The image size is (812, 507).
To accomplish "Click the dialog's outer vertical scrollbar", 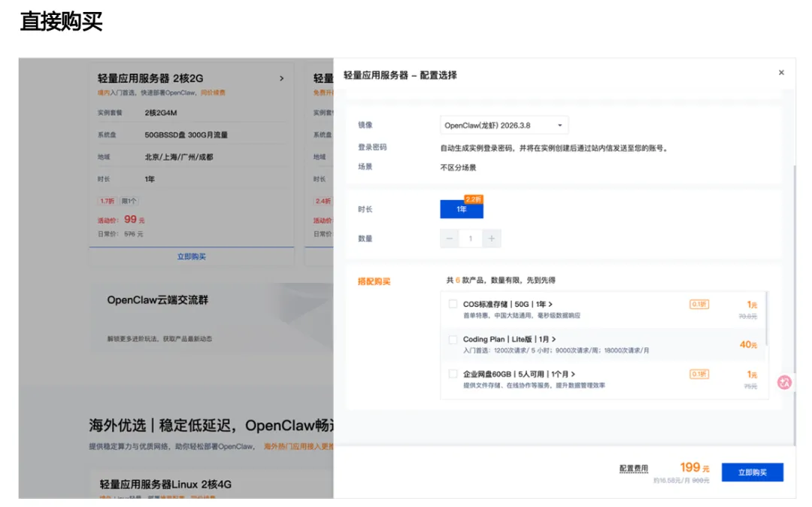I will point(795,305).
